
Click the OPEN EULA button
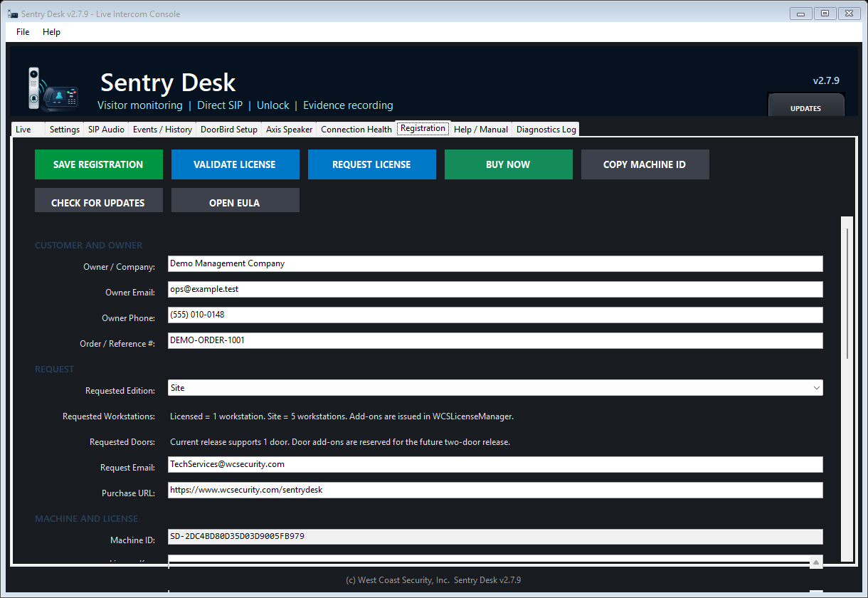pos(235,201)
